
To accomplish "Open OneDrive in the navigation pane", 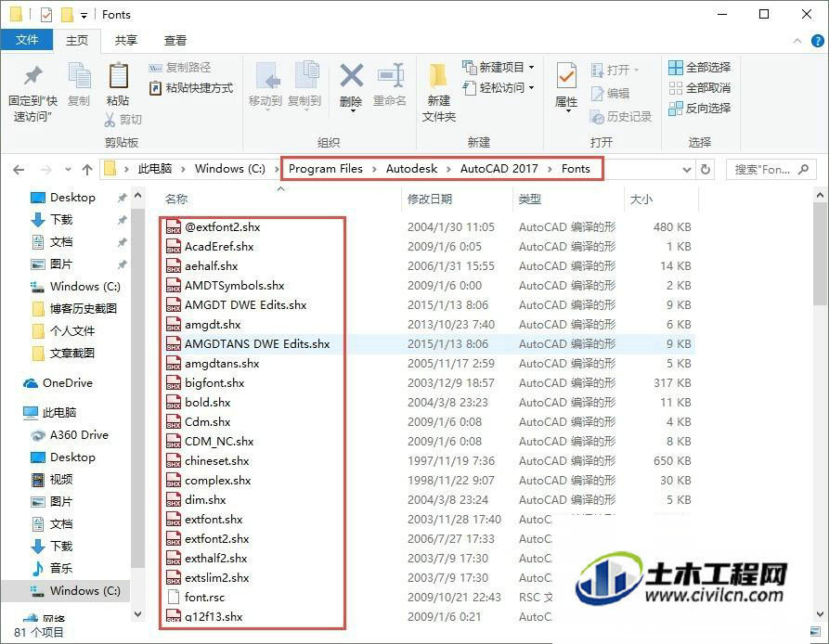I will pyautogui.click(x=67, y=383).
